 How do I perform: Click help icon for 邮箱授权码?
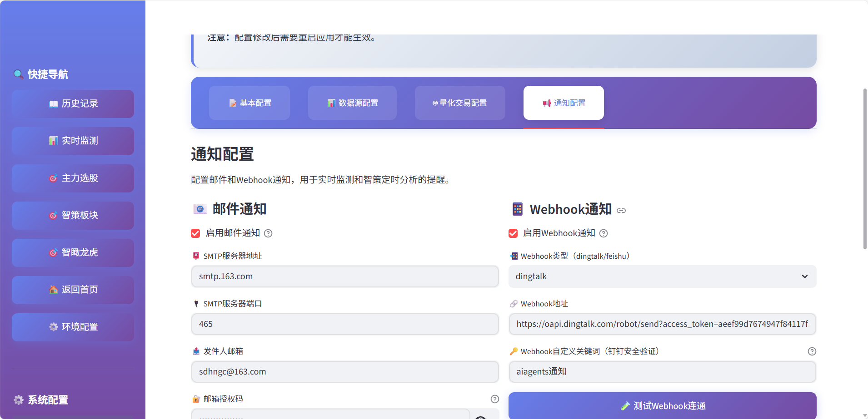(x=494, y=399)
